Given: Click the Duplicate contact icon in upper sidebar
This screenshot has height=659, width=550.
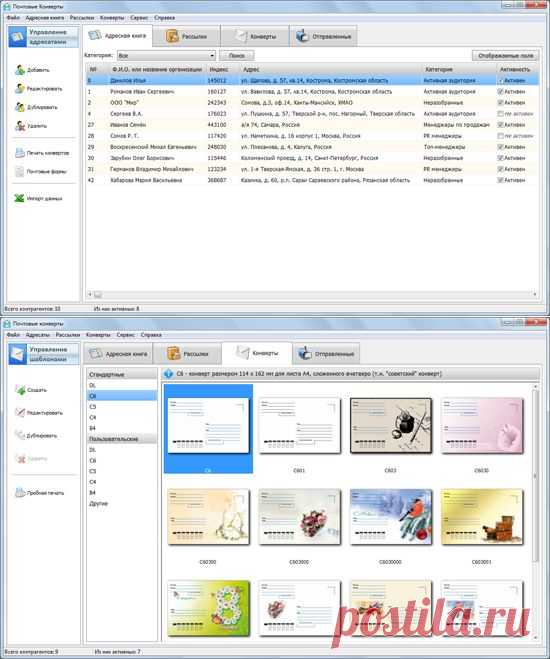Looking at the screenshot, I should pyautogui.click(x=20, y=107).
